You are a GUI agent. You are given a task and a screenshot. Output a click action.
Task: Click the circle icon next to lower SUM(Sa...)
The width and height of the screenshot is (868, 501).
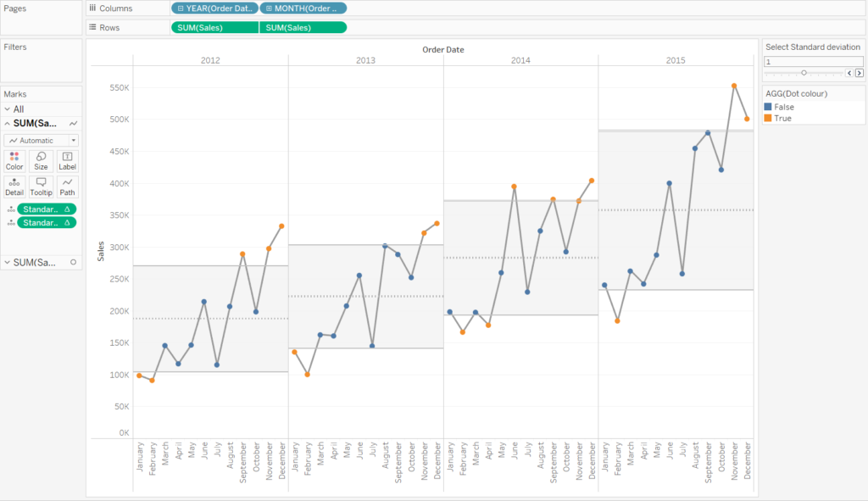point(73,262)
